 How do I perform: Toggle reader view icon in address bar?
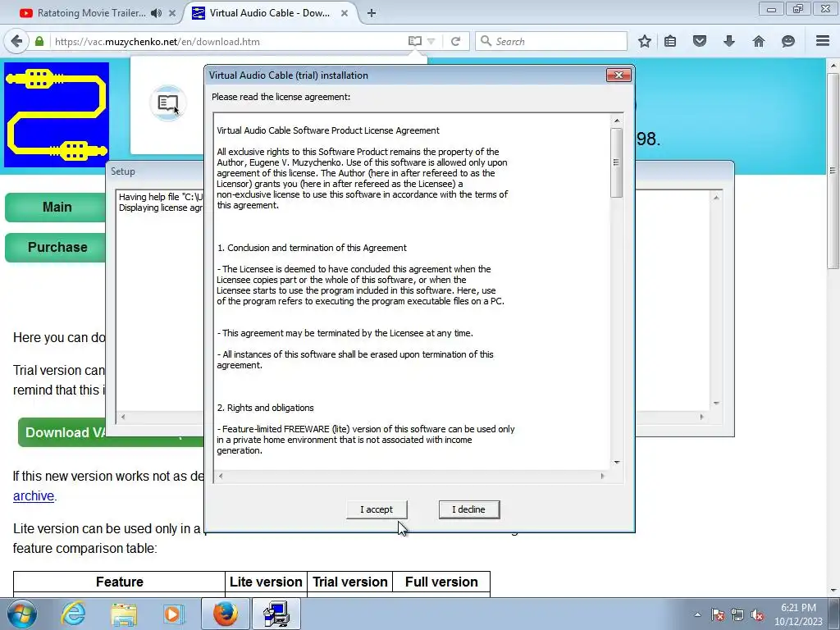tap(414, 41)
